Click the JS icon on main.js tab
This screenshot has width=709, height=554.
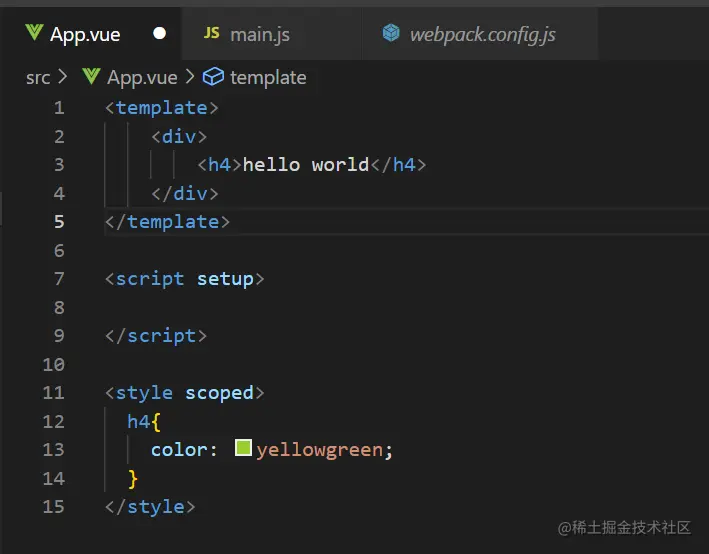211,34
